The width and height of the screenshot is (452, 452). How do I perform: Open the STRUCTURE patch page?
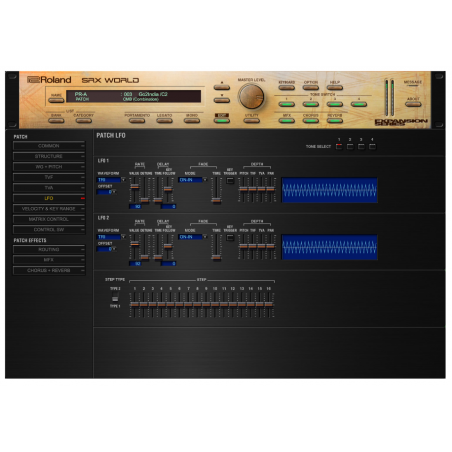tap(49, 156)
